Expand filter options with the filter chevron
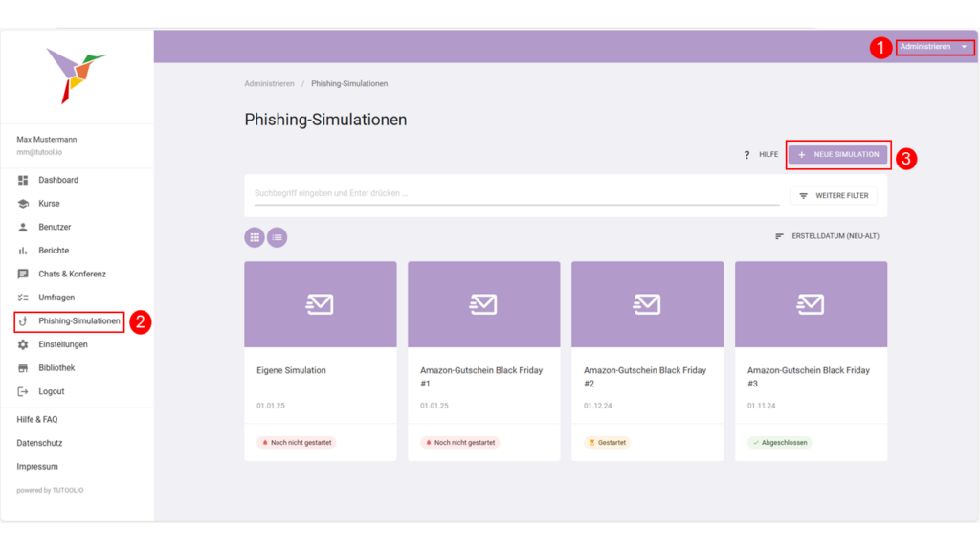This screenshot has width=980, height=551. point(804,194)
